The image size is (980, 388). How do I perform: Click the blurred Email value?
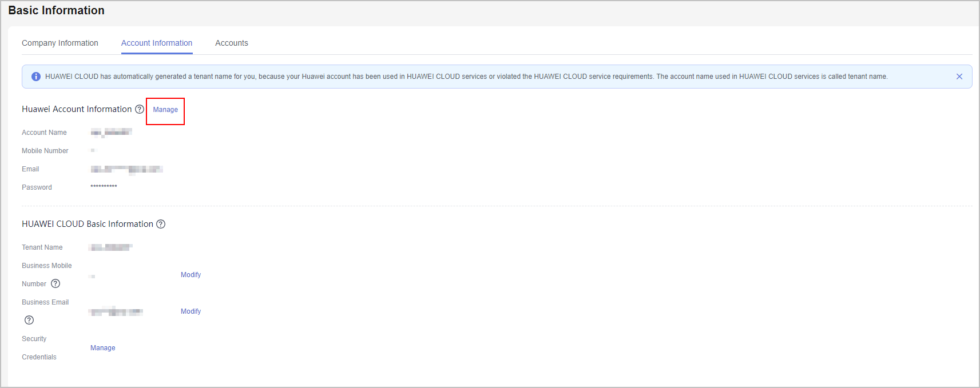click(127, 169)
